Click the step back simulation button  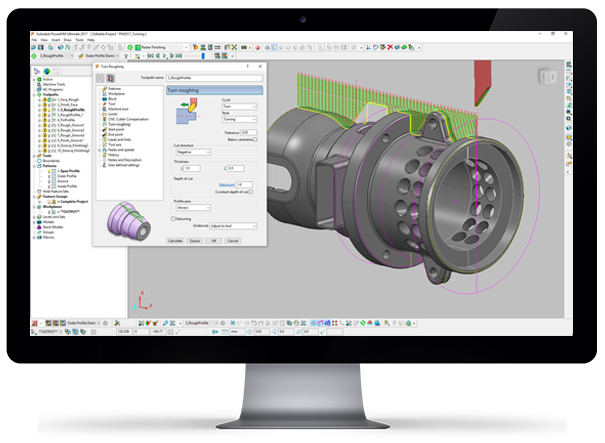(158, 56)
